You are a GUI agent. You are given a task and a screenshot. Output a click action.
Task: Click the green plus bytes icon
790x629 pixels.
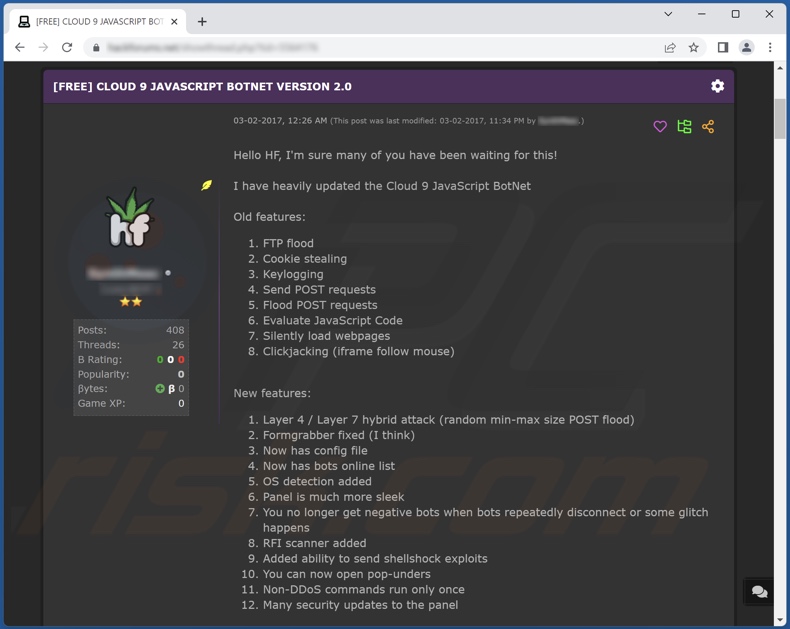pyautogui.click(x=160, y=389)
